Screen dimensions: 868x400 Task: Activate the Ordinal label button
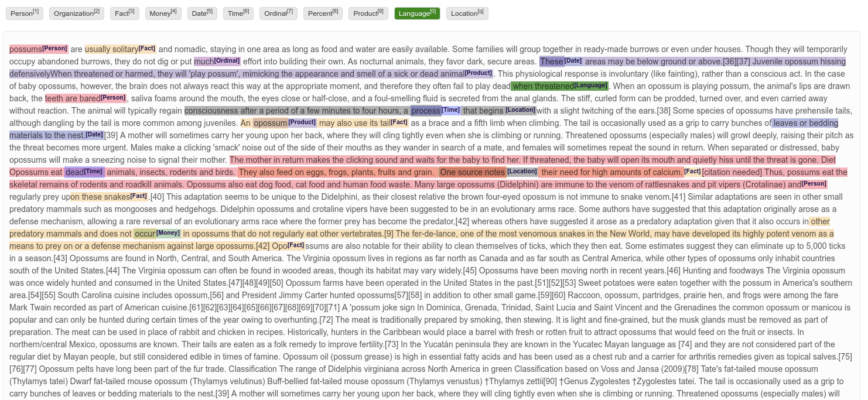point(278,13)
